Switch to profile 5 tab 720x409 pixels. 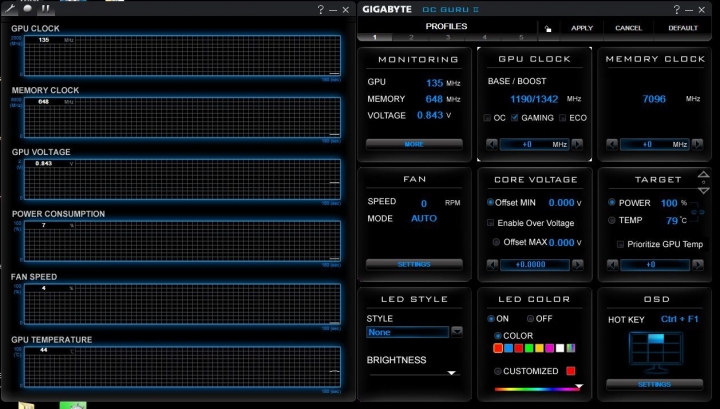tap(521, 37)
